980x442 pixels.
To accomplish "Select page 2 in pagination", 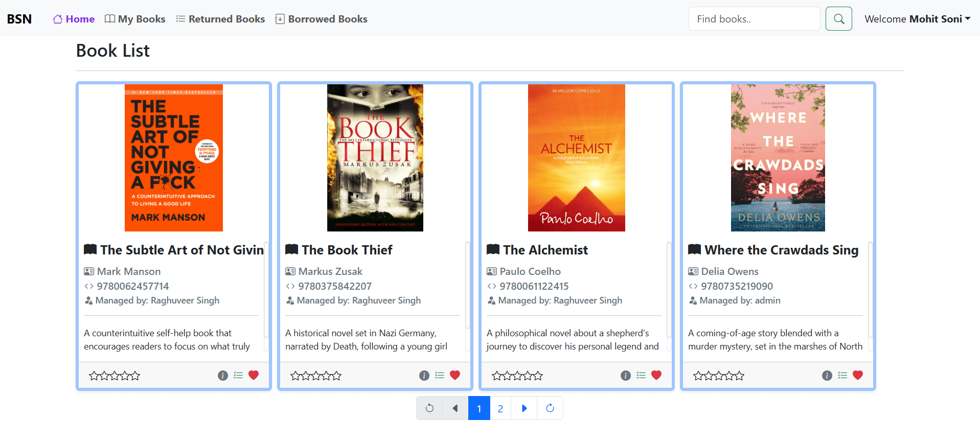I will pyautogui.click(x=500, y=408).
